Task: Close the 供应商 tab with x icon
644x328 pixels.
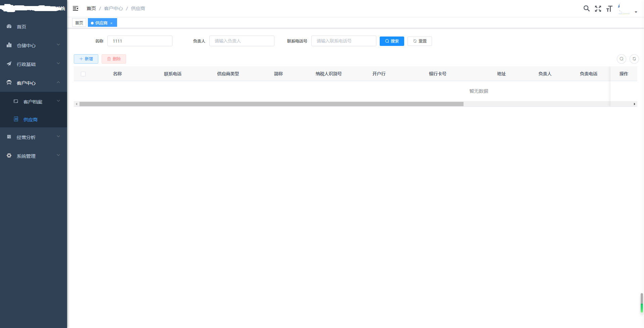Action: pyautogui.click(x=111, y=23)
